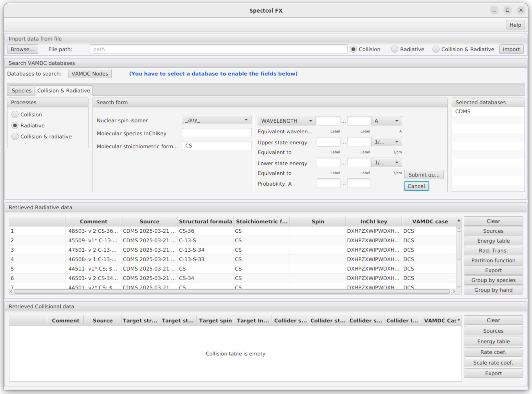
Task: Select Collision & Radiative import radio button
Action: click(x=436, y=49)
